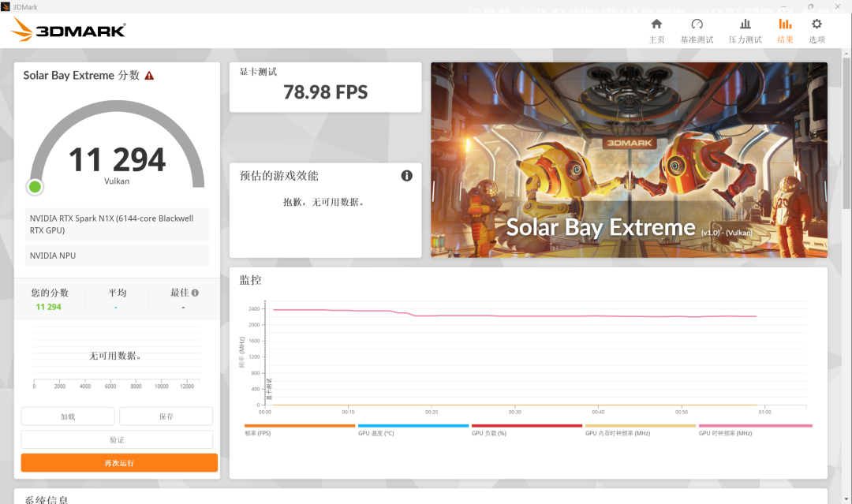Toggle the GPU 温度 blue legend bar

point(413,426)
